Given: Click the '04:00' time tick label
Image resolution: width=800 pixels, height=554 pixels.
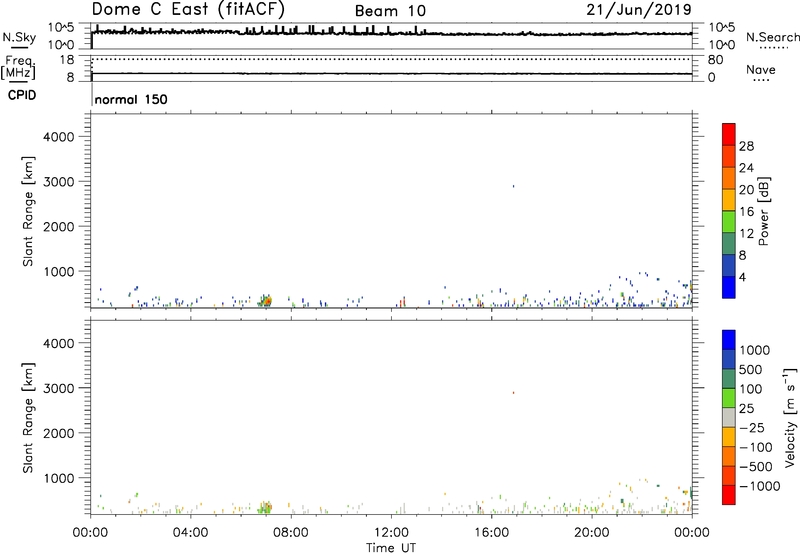Looking at the screenshot, I should [x=190, y=533].
